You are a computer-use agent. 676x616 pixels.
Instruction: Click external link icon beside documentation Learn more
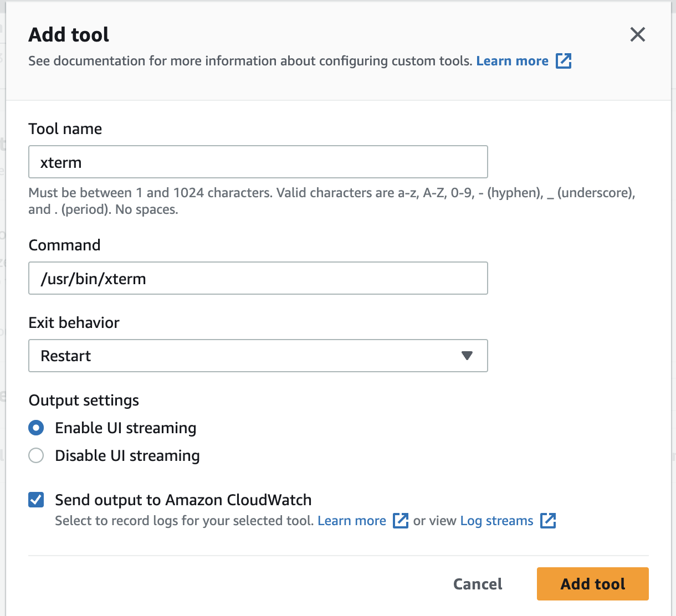click(x=563, y=61)
